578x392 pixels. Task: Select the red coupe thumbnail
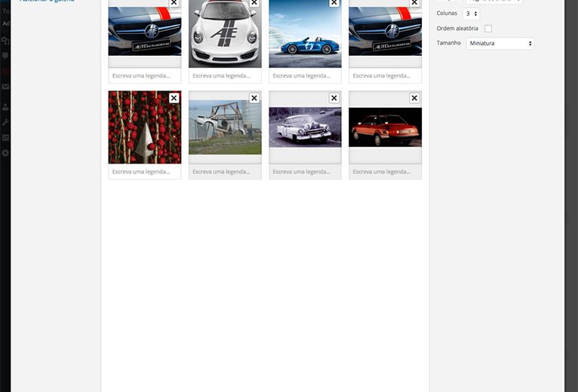coord(385,128)
